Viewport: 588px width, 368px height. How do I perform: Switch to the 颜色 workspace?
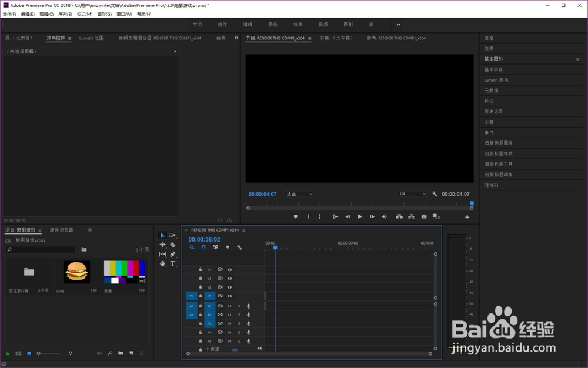coord(273,25)
